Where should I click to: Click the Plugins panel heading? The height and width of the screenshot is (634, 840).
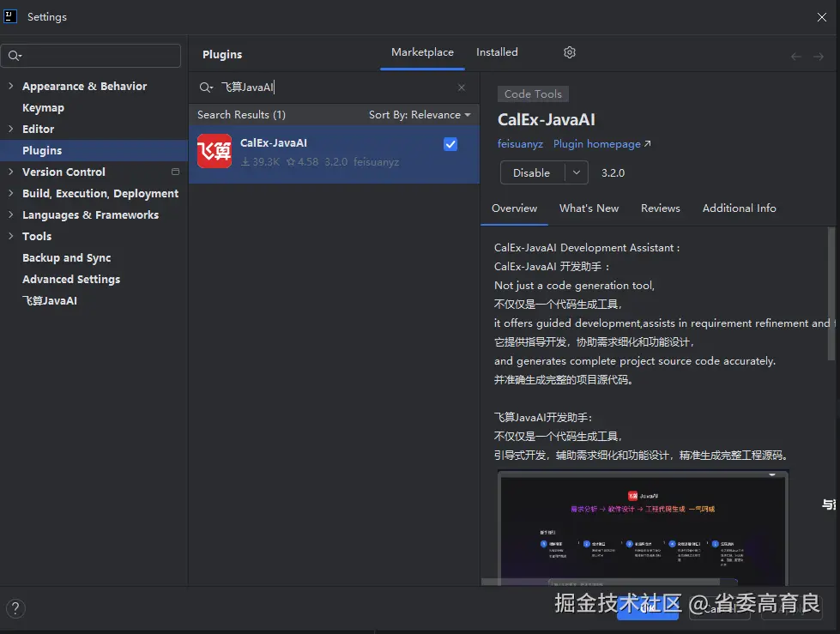[222, 55]
